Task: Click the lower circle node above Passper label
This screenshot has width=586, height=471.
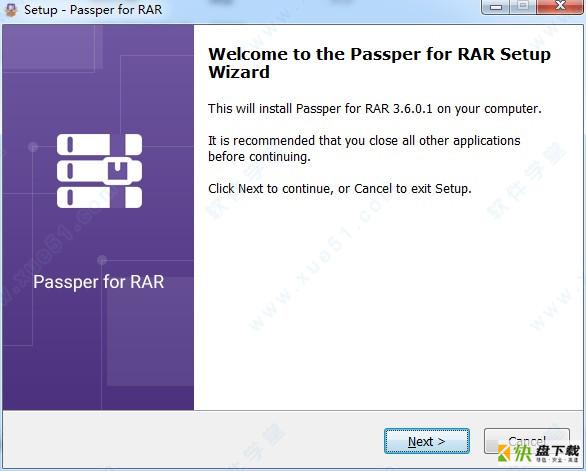Action: (x=102, y=259)
